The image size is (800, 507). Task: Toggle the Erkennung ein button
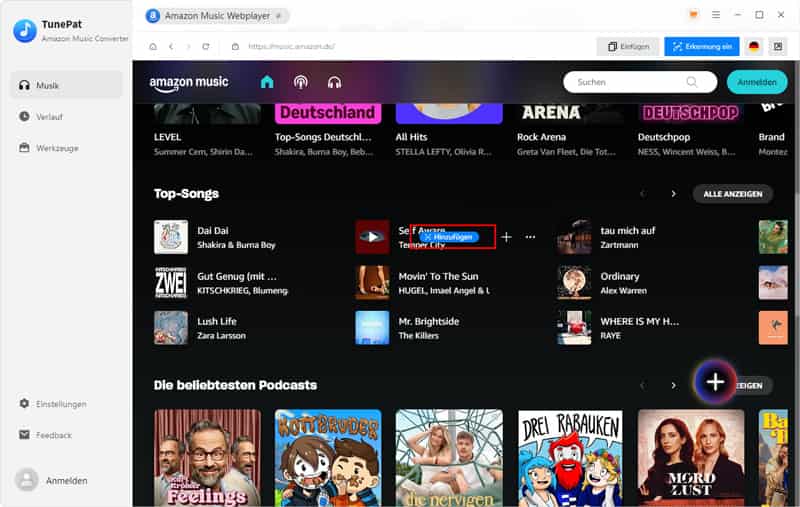(702, 46)
